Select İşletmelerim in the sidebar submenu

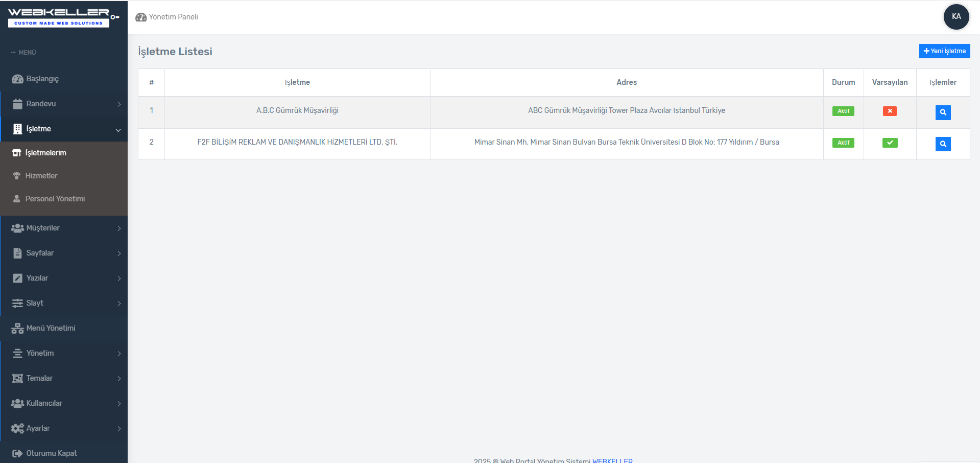(x=46, y=153)
